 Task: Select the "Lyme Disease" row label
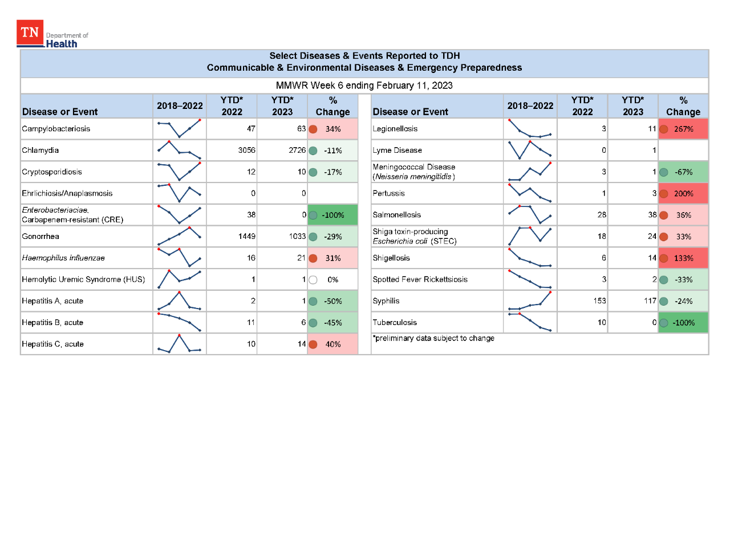pyautogui.click(x=398, y=151)
